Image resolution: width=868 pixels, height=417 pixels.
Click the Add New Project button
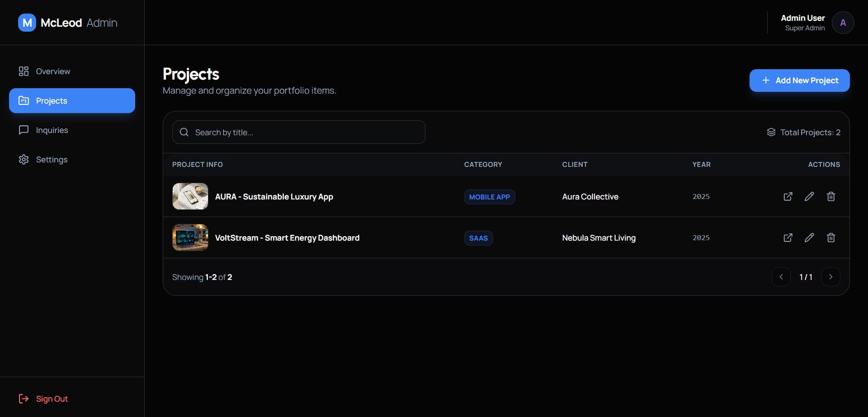point(799,81)
